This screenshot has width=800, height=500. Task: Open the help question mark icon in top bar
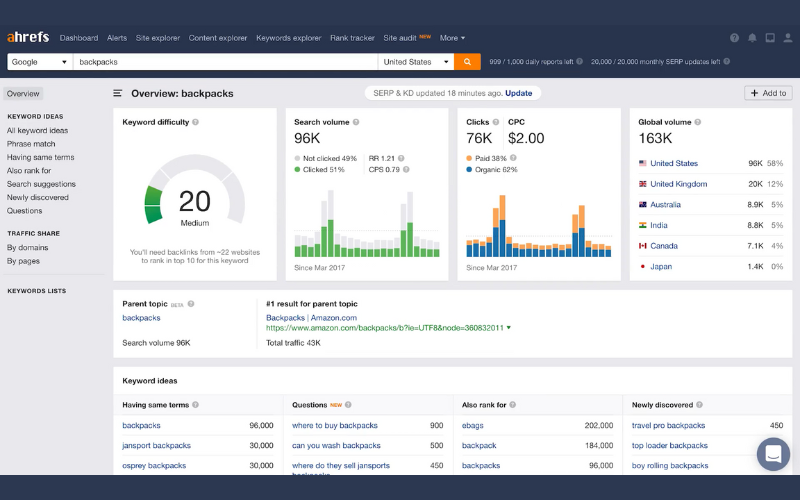(734, 38)
